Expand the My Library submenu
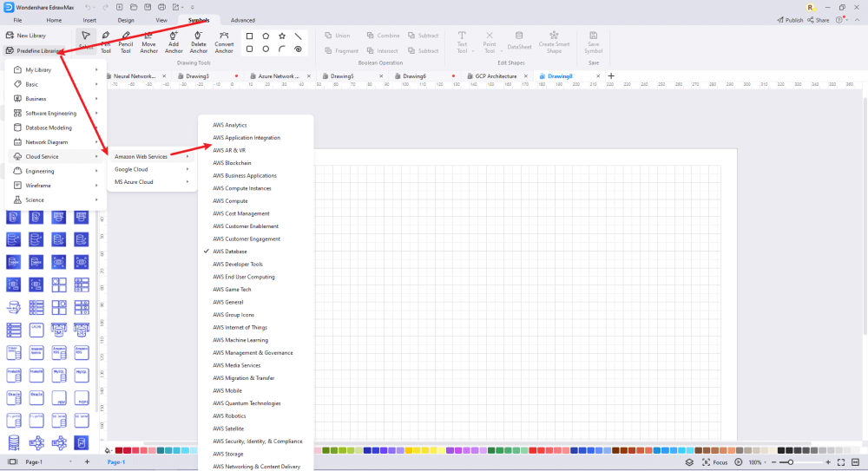This screenshot has height=471, width=868. point(56,69)
